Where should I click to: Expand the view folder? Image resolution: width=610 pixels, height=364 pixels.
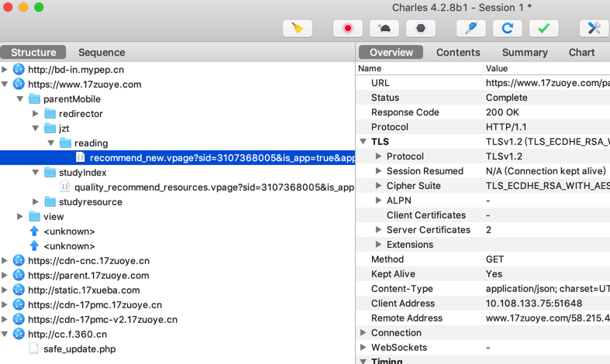pos(20,217)
